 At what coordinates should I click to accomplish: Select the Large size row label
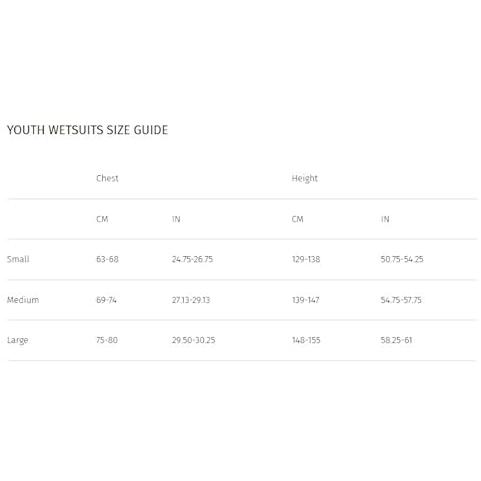18,340
